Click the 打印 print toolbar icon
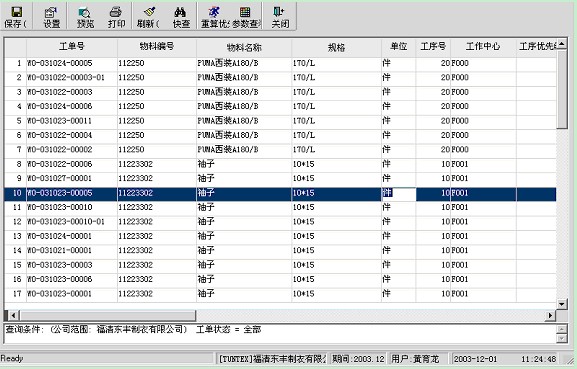This screenshot has height=369, width=577. click(116, 17)
